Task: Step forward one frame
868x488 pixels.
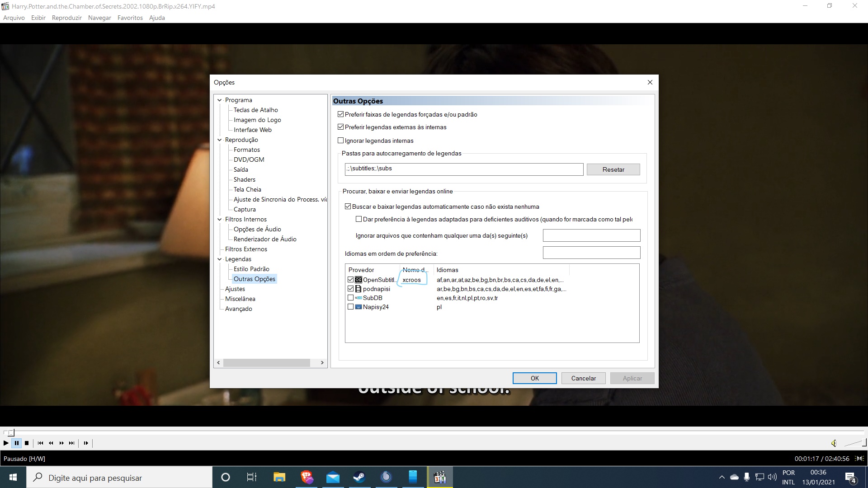Action: pyautogui.click(x=86, y=443)
